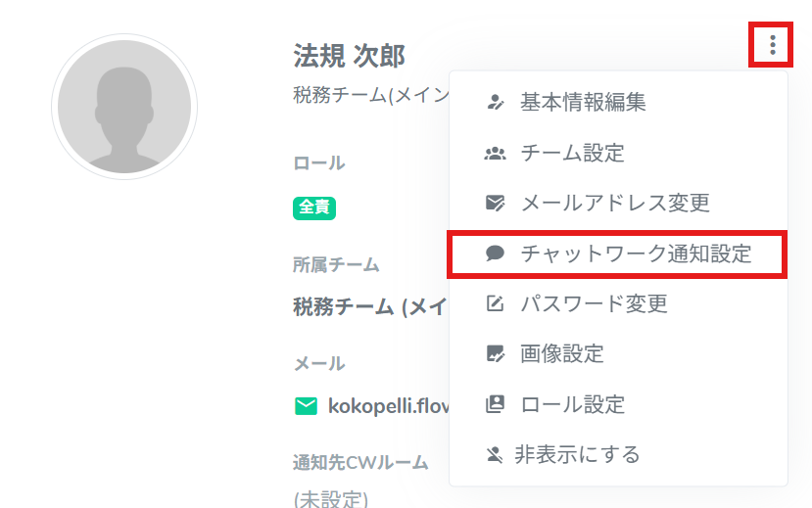
Task: Click the crossed-out person icon beside 非表示にする
Action: (x=496, y=454)
